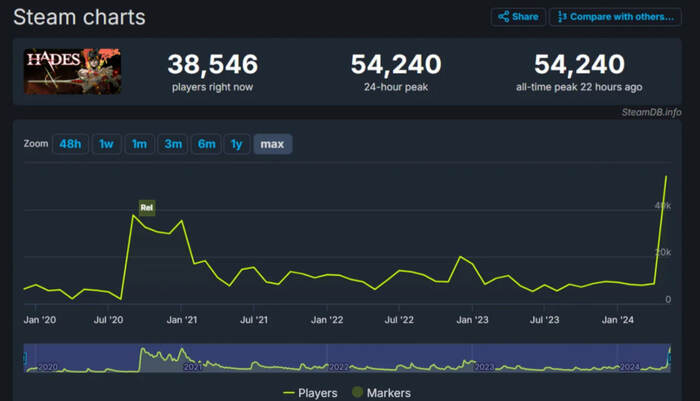Click the 20k y-axis label
This screenshot has width=700, height=401.
point(663,252)
